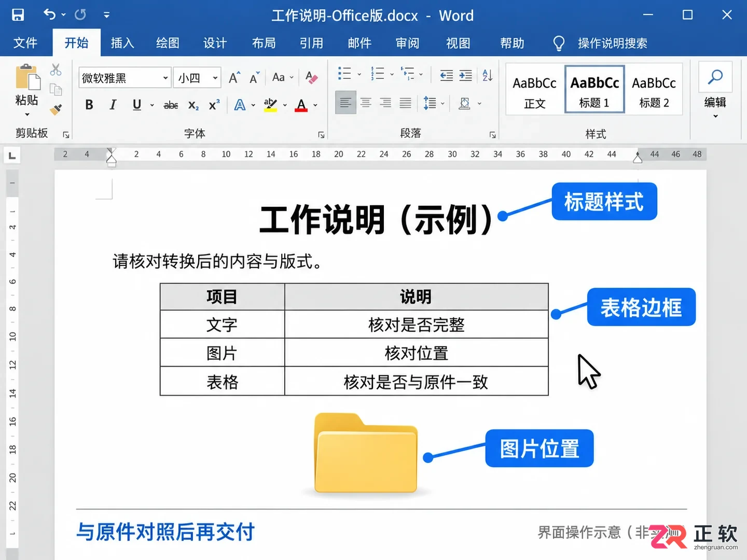The width and height of the screenshot is (747, 560).
Task: Apply the yellow text highlight color
Action: point(270,105)
